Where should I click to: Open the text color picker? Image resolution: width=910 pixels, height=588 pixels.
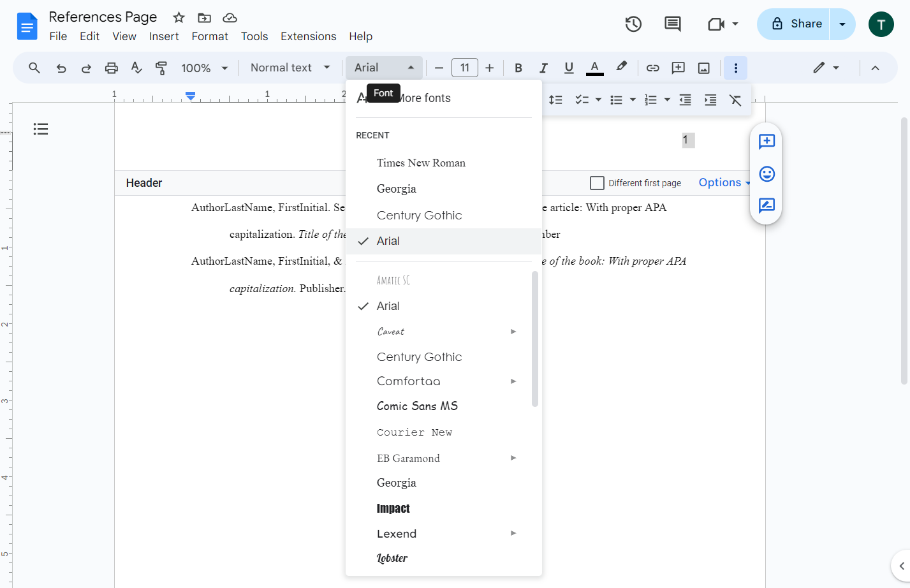click(x=594, y=68)
